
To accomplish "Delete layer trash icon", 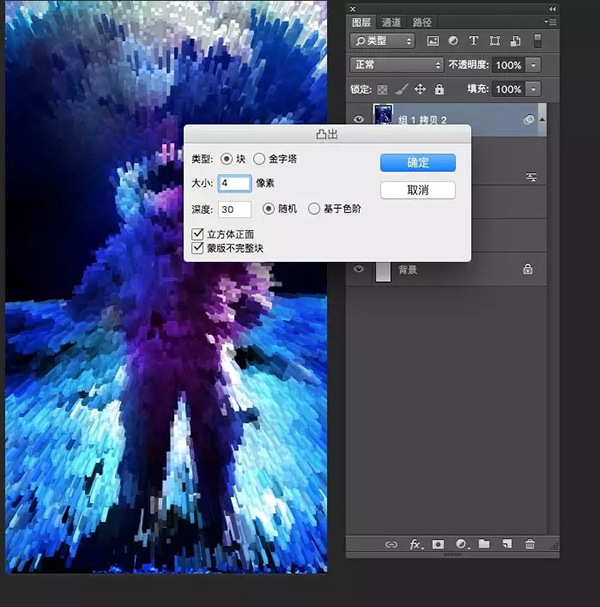I will [530, 544].
